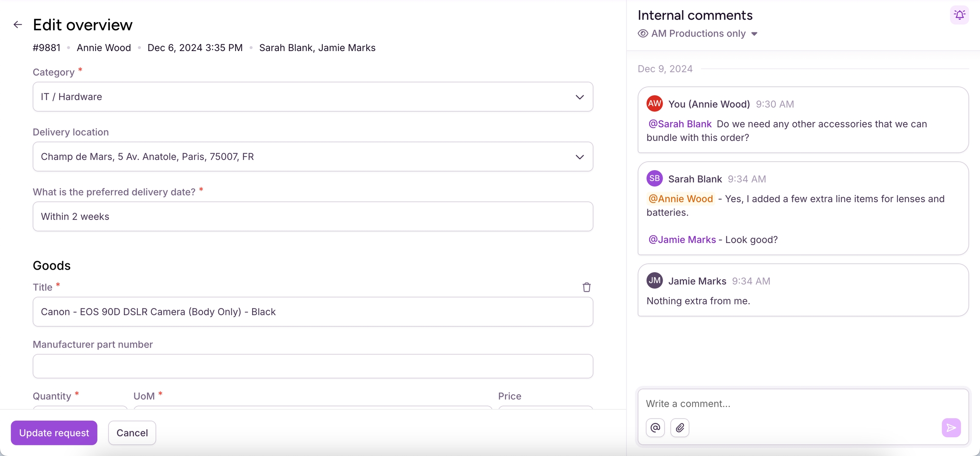Viewport: 980px width, 456px height.
Task: Open the Category dropdown
Action: tap(313, 97)
